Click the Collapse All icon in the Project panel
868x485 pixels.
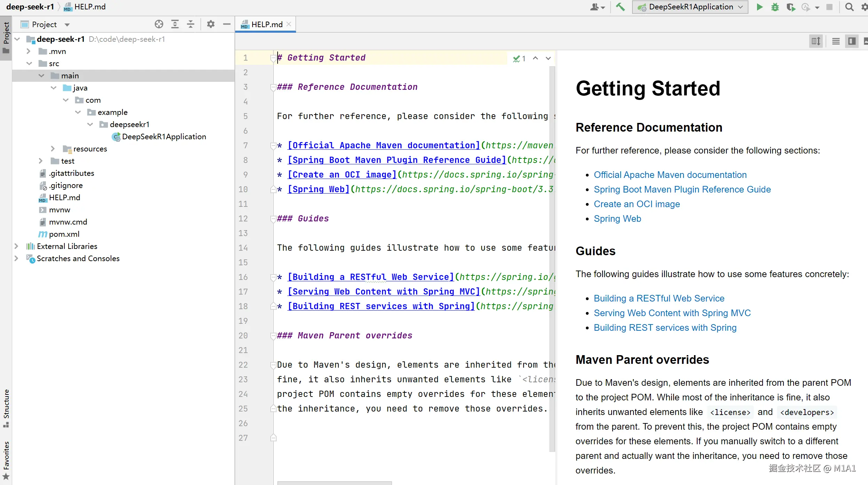coord(191,24)
